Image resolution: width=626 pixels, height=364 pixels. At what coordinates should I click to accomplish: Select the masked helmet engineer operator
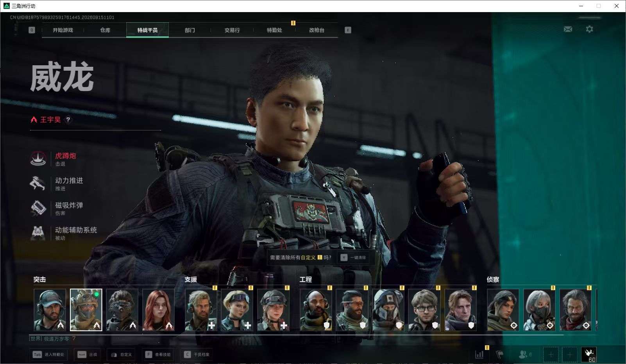click(x=388, y=310)
